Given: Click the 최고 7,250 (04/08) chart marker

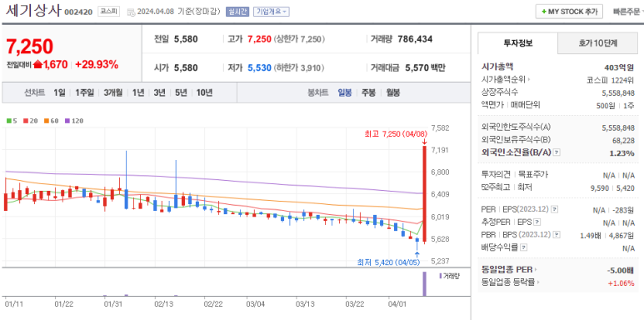Looking at the screenshot, I should (x=396, y=134).
